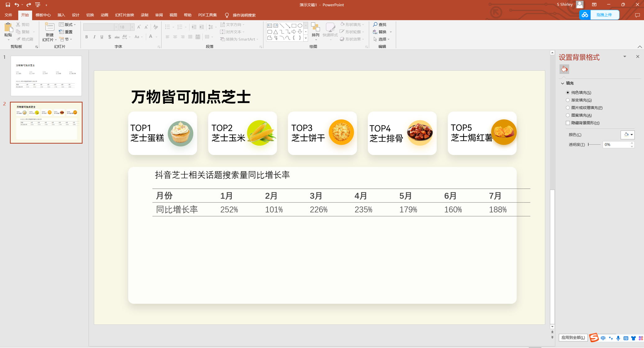The image size is (644, 348).
Task: Click the cloud upload icon
Action: (x=585, y=15)
